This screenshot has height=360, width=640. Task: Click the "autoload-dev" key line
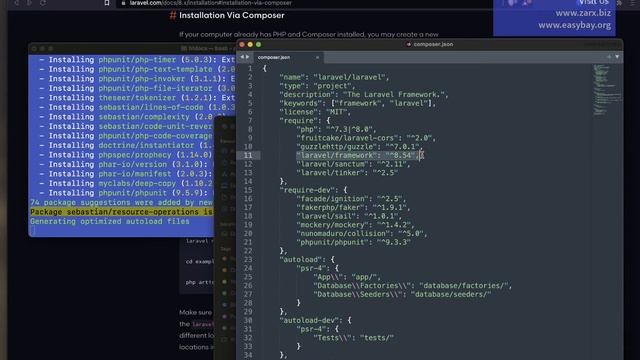click(x=315, y=320)
